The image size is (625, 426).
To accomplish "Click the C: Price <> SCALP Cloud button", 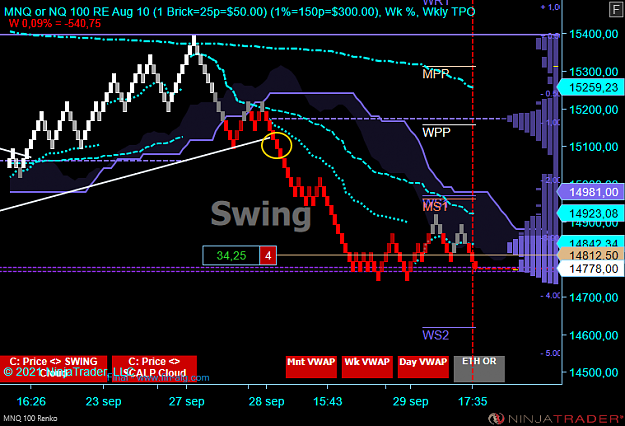I will pyautogui.click(x=154, y=368).
